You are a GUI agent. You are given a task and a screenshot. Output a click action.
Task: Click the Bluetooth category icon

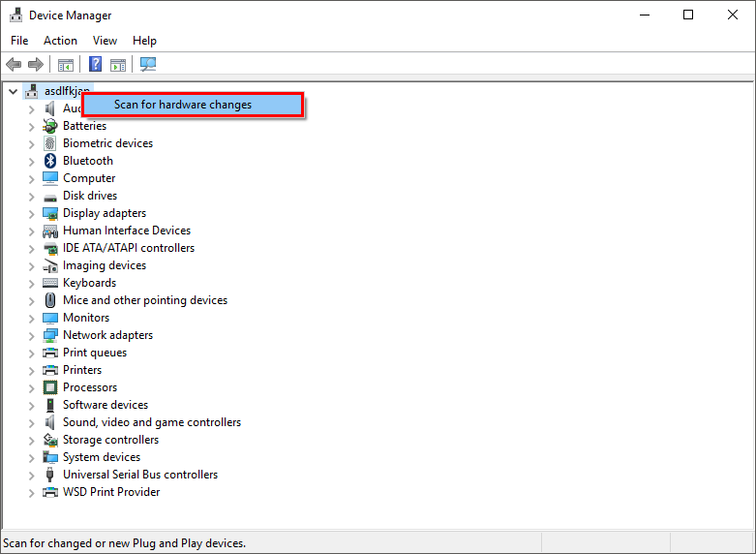pos(50,161)
